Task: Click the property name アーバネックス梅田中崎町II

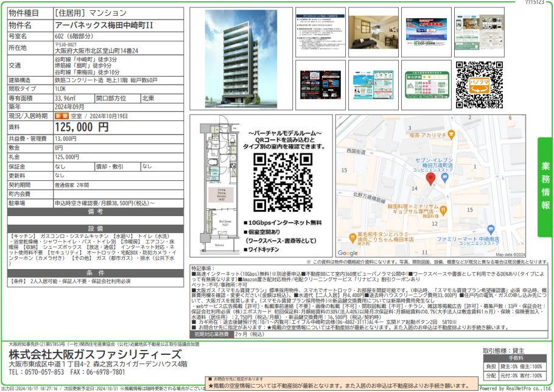Action: (x=104, y=26)
